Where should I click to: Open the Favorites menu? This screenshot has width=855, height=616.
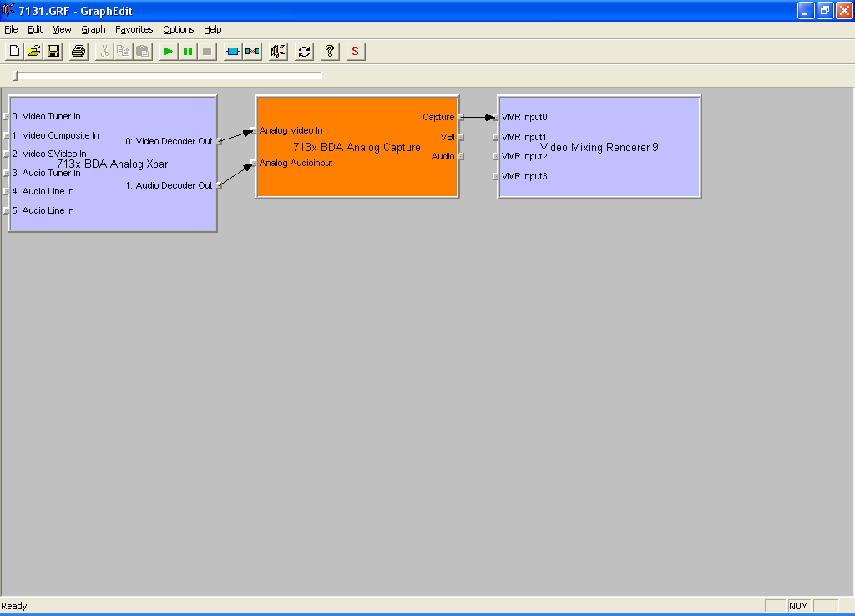point(134,29)
